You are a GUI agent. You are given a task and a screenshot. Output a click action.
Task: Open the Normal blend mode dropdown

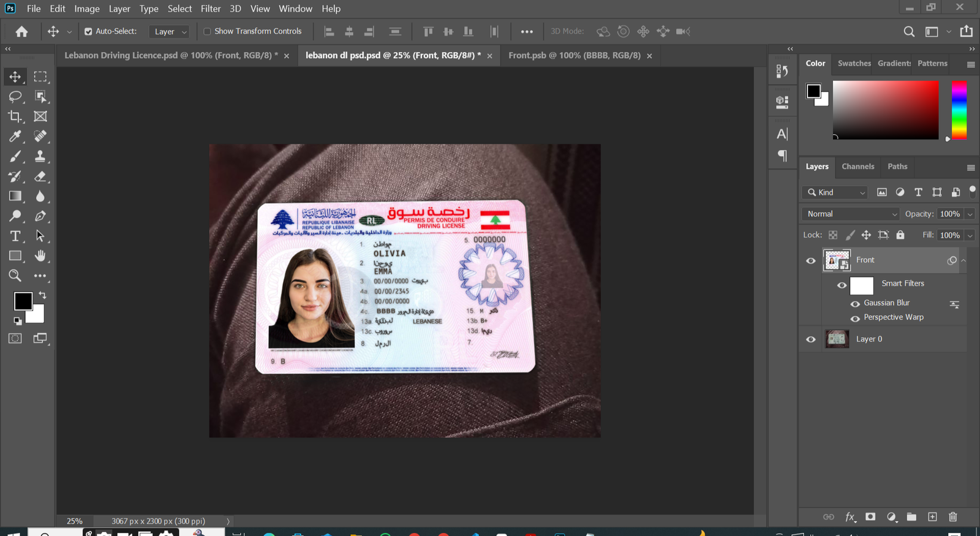851,214
